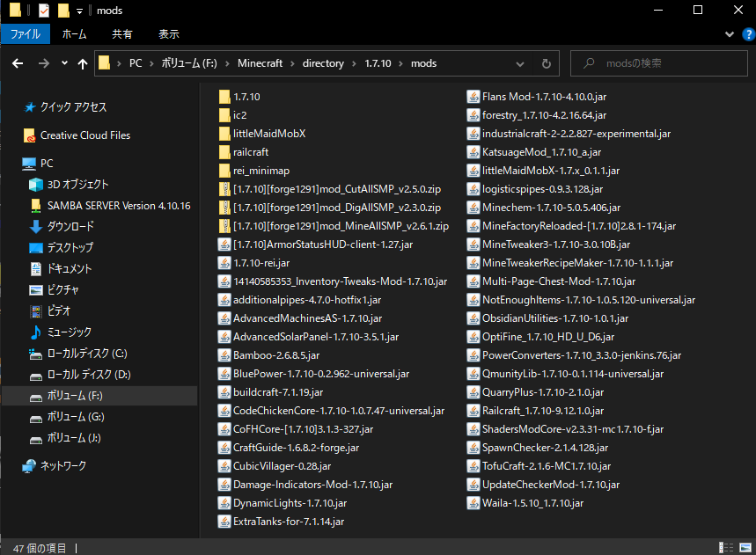The image size is (756, 555).
Task: Expand the ribbon with the chevron
Action: coord(730,34)
